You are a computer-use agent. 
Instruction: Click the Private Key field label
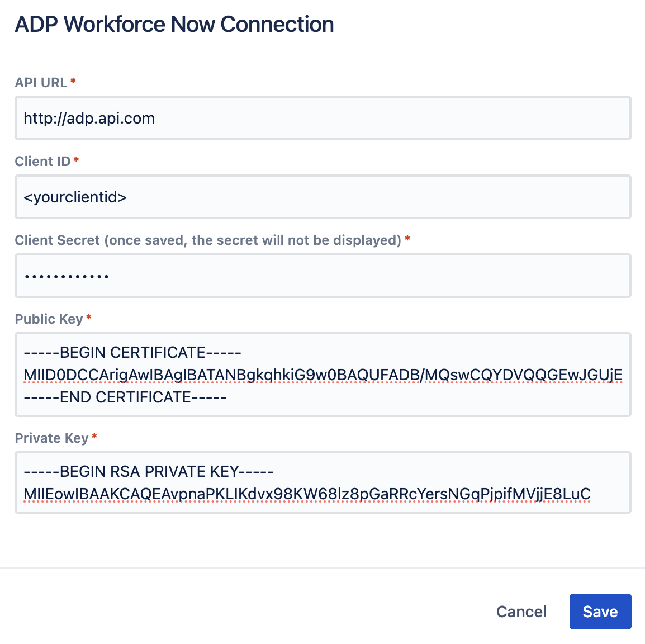(x=52, y=438)
